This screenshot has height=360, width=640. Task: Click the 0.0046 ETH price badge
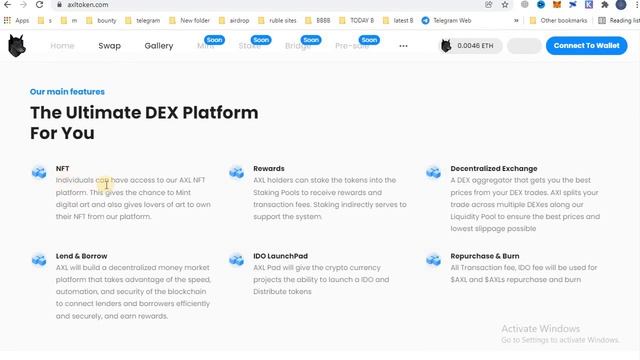(470, 46)
